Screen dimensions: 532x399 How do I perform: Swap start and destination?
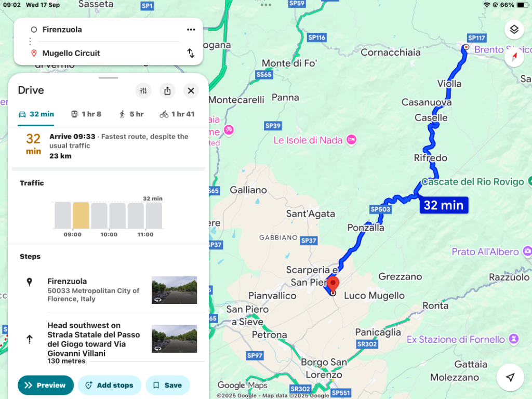click(191, 54)
